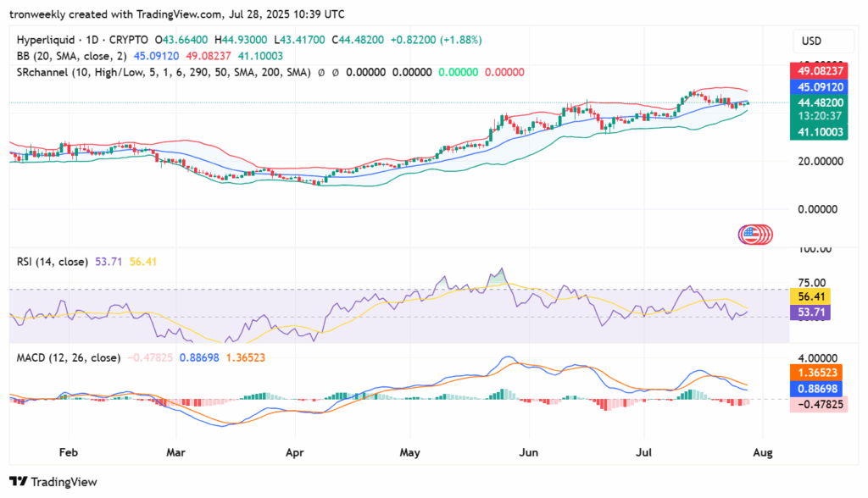868x498 pixels.
Task: Click the blue 0.88698 MACD value tag
Action: [x=816, y=389]
